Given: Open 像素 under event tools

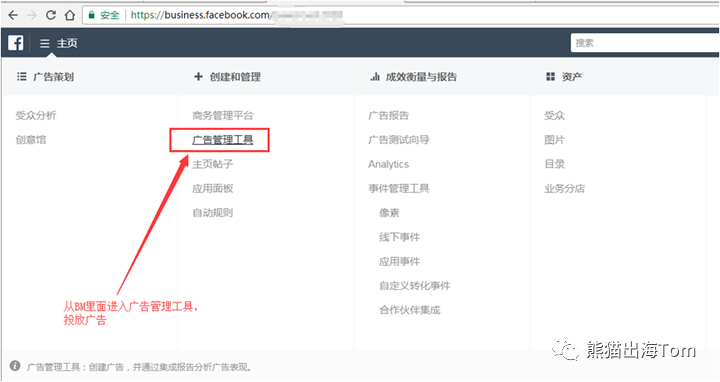Looking at the screenshot, I should pos(389,213).
